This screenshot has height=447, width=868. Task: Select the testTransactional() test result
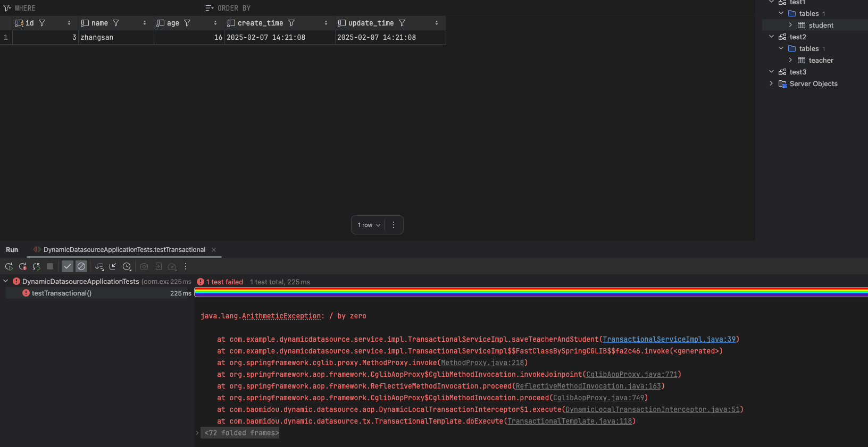click(x=62, y=293)
